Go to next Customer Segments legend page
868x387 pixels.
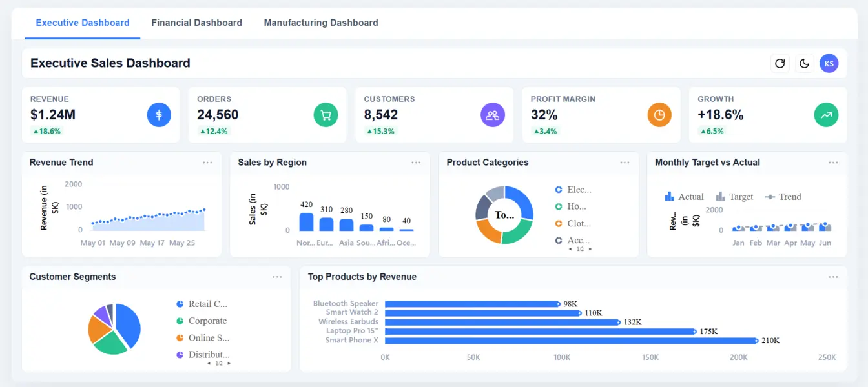[x=229, y=364]
